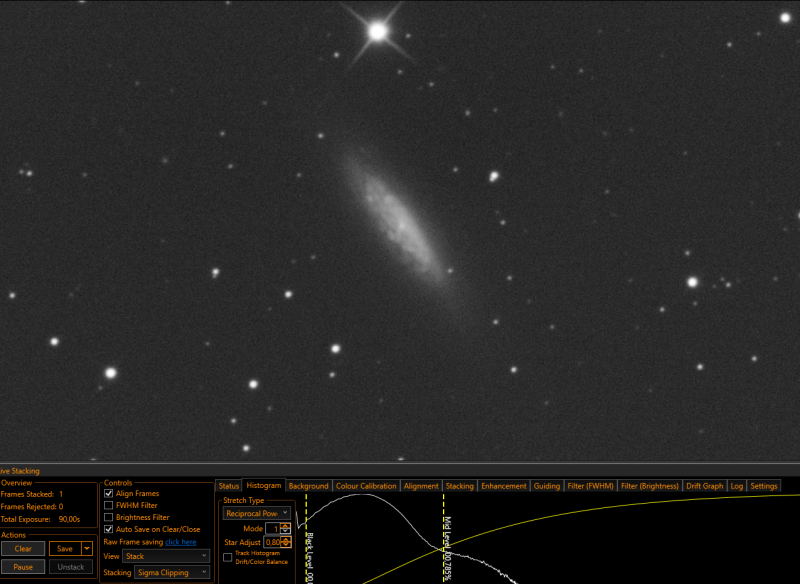The width and height of the screenshot is (800, 584).
Task: Click the Star Adjust value field
Action: tap(272, 542)
